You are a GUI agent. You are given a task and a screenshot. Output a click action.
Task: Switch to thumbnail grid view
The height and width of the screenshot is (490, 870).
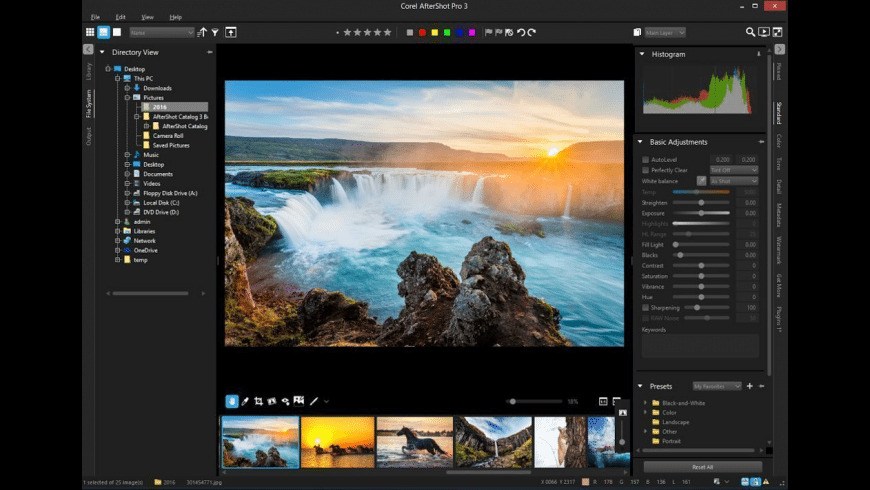[90, 32]
